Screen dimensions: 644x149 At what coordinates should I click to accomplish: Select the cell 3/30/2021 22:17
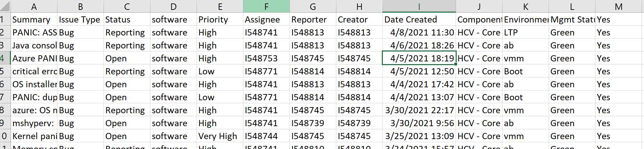[419, 110]
